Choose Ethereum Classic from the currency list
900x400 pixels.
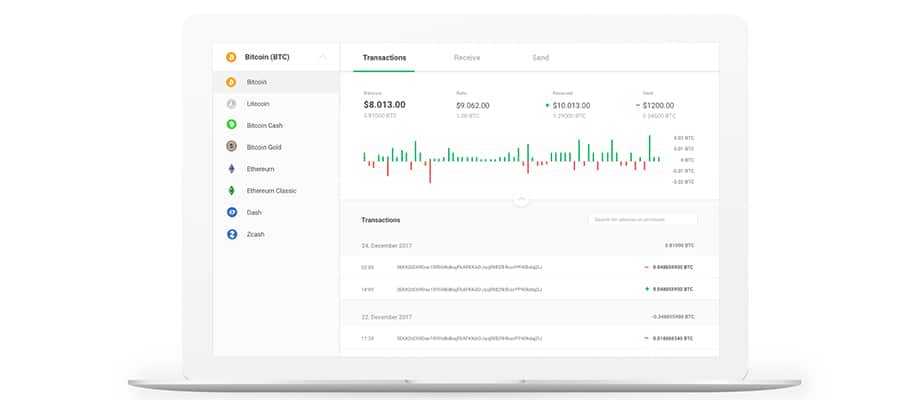pyautogui.click(x=271, y=191)
